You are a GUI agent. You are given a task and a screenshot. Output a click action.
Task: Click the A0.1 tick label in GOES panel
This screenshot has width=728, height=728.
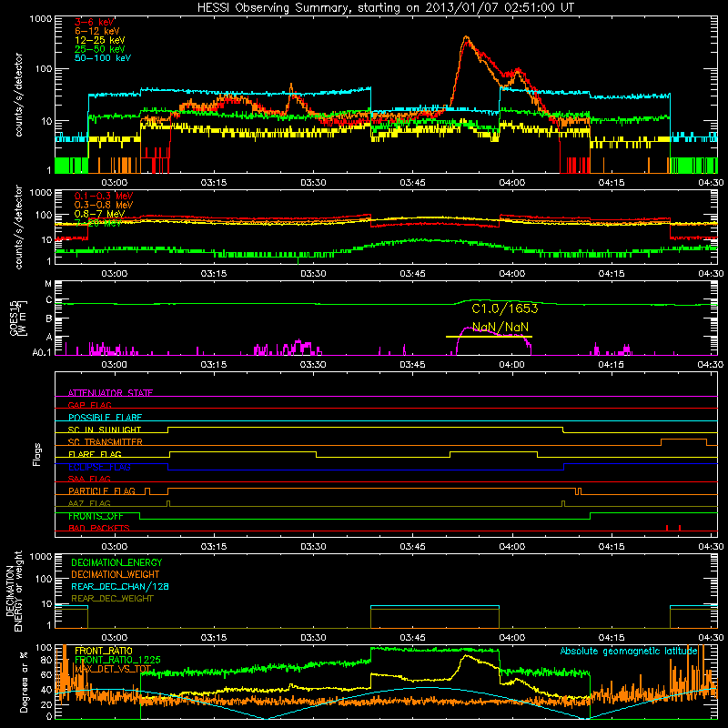coord(42,352)
